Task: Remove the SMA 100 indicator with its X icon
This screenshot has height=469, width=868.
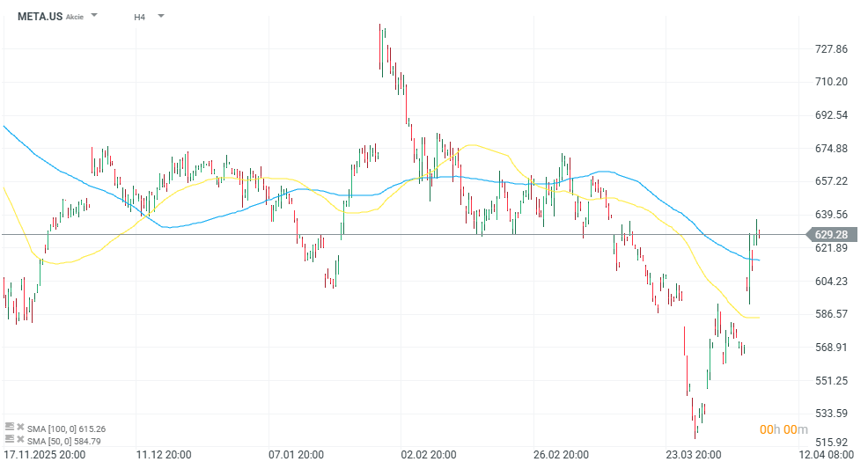Action: [x=19, y=428]
